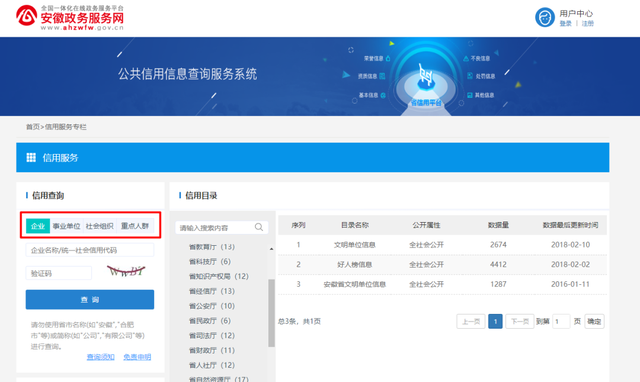Open the 免责申明 link

137,357
